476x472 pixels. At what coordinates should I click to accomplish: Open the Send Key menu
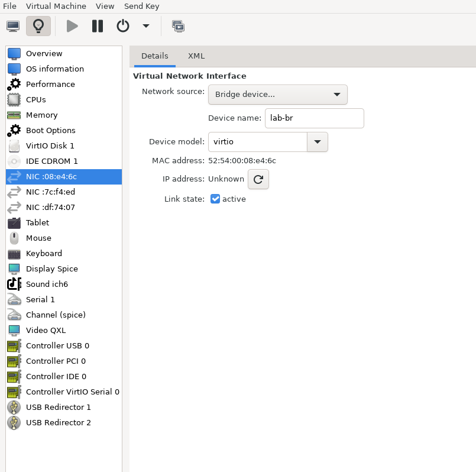click(x=141, y=6)
